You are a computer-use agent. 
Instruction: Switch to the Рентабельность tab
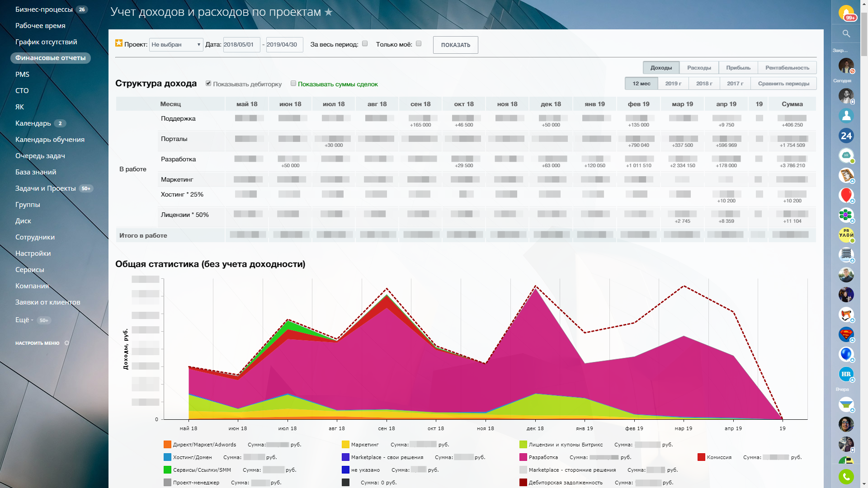(x=787, y=68)
